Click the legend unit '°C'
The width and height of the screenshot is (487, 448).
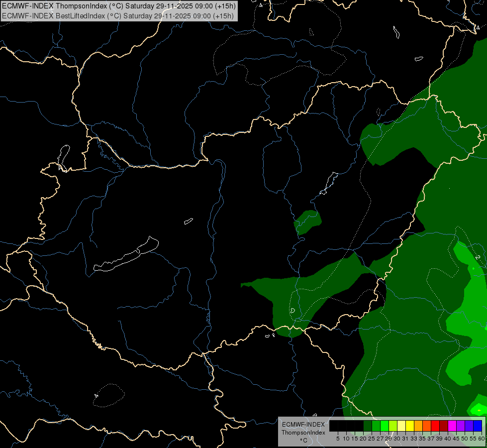303,440
